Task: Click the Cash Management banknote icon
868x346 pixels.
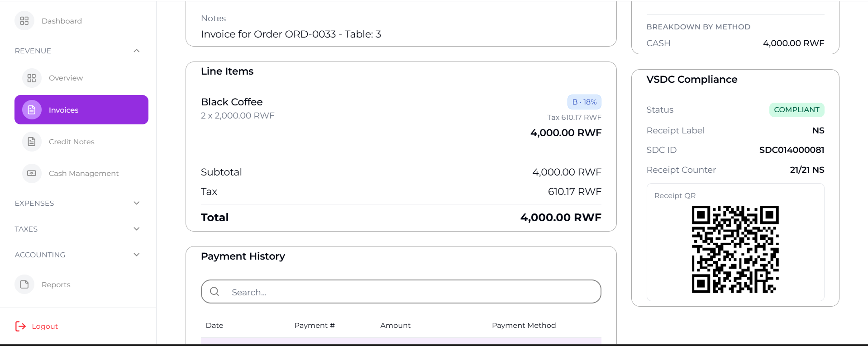Action: pyautogui.click(x=32, y=173)
